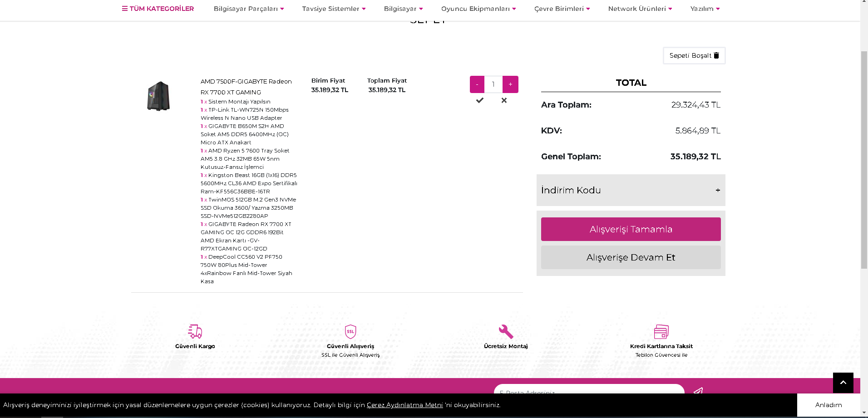This screenshot has height=418, width=868.
Task: Click the scroll-to-top arrow button
Action: point(843,383)
